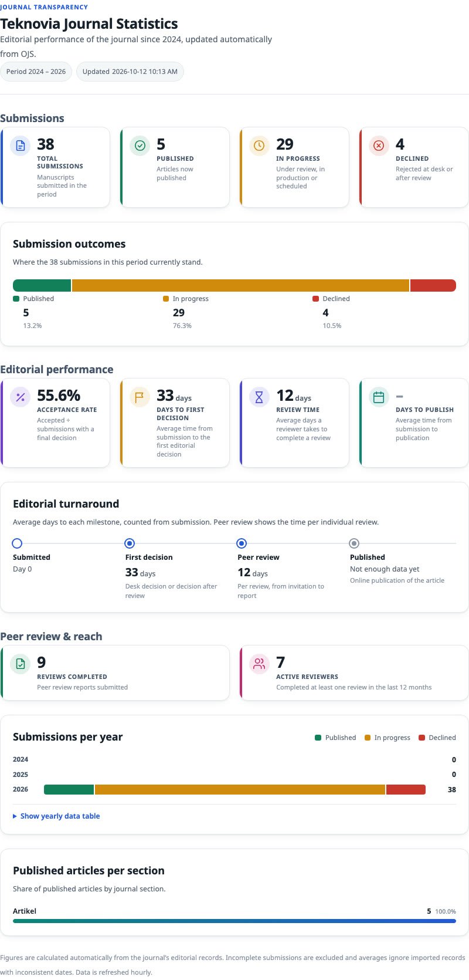Click the Editorial turnaround heading
469x980 pixels.
66,504
